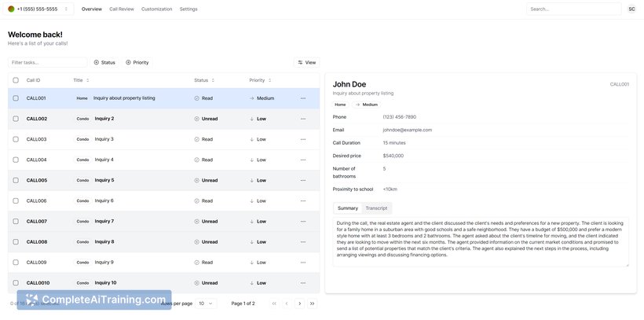Click the Condo tag on CALL002 row
The width and height of the screenshot is (644, 320).
[x=82, y=119]
